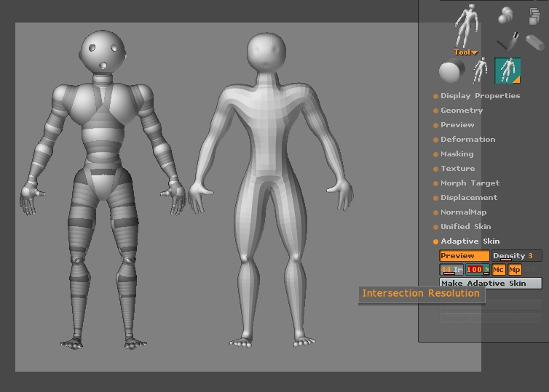The width and height of the screenshot is (549, 392).
Task: Toggle the Mp button
Action: 514,270
